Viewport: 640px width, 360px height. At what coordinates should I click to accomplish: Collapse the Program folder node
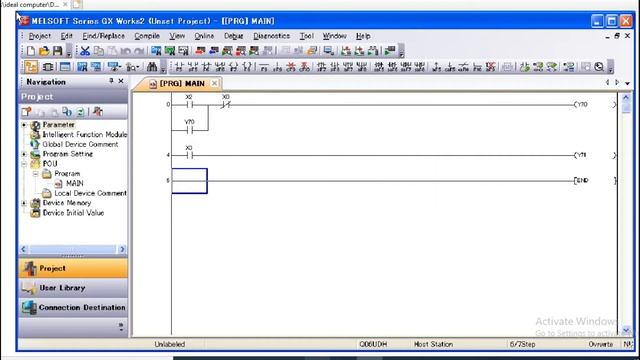[x=36, y=173]
